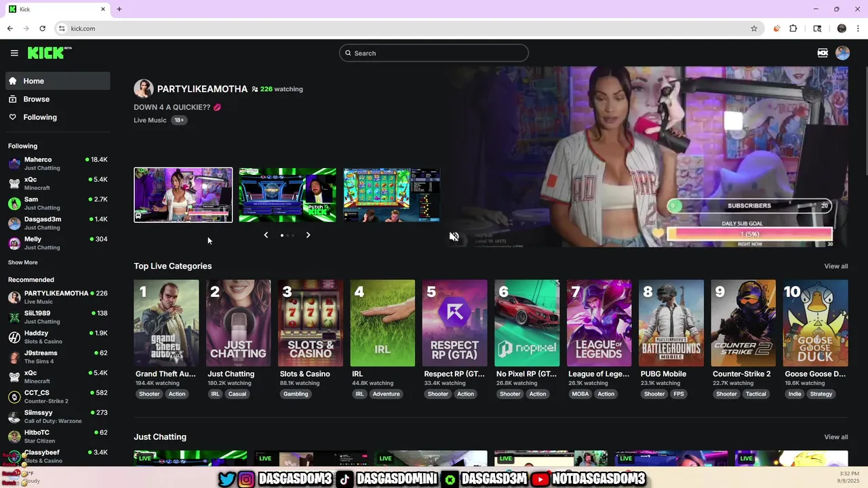Go to next featured stream arrow
The image size is (868, 488).
click(308, 235)
